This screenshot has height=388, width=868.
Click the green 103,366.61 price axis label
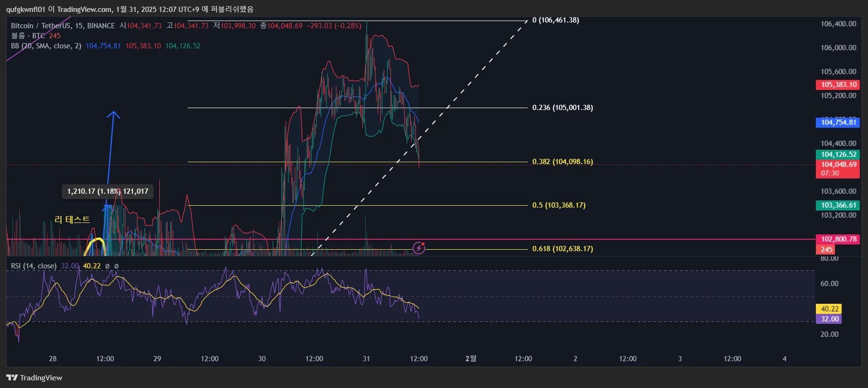tap(838, 205)
